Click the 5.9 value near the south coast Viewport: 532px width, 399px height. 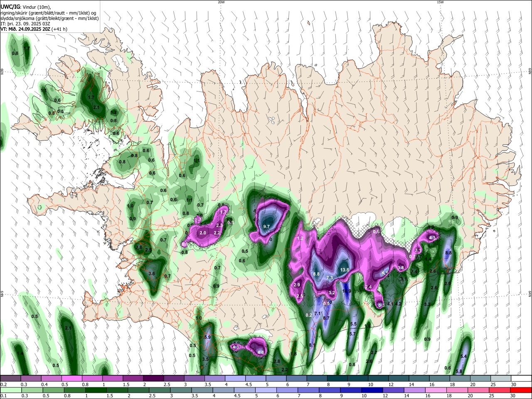[x=207, y=337]
